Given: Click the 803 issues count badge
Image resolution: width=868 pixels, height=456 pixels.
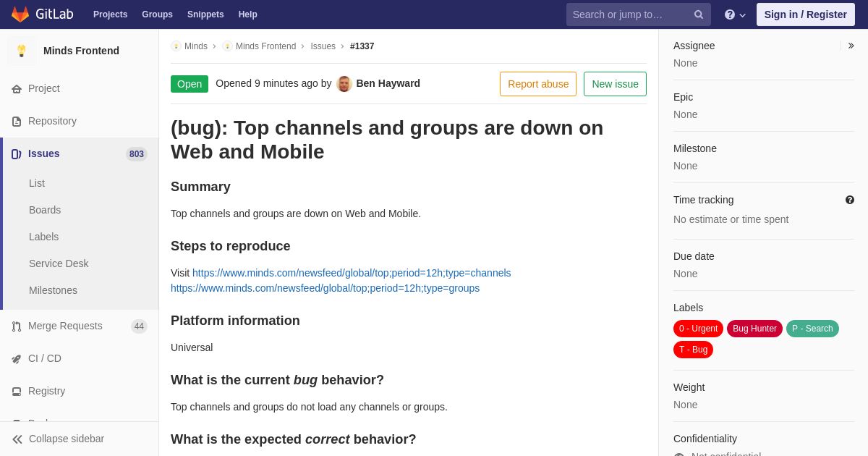Looking at the screenshot, I should [x=137, y=154].
